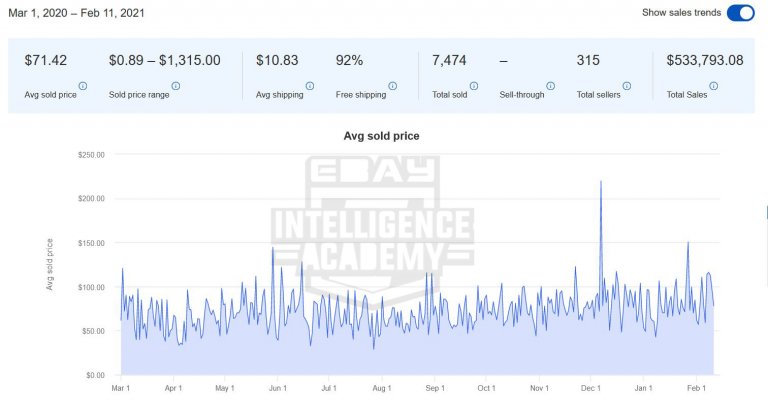This screenshot has height=407, width=768.
Task: Click the $533,793.08 total sales figure
Action: click(705, 61)
